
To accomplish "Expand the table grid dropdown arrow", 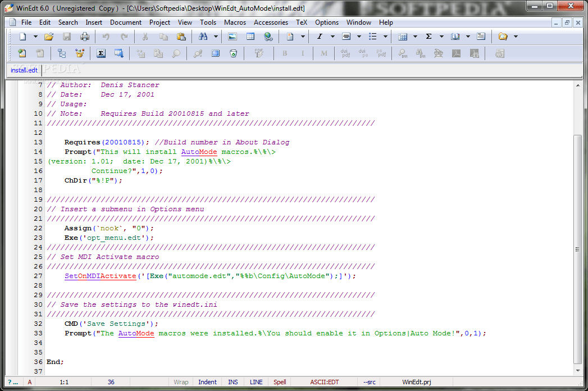I will tap(415, 37).
